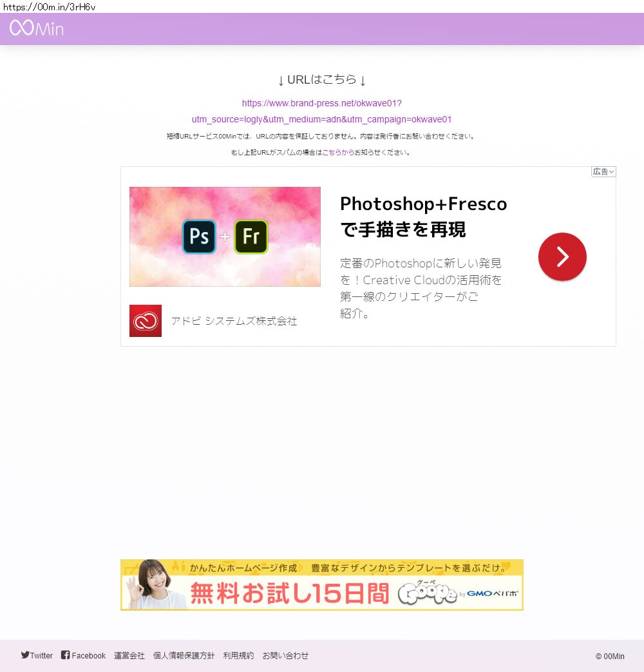Open the 個人情報保護方針 footer link
The image size is (644, 672).
[x=184, y=656]
